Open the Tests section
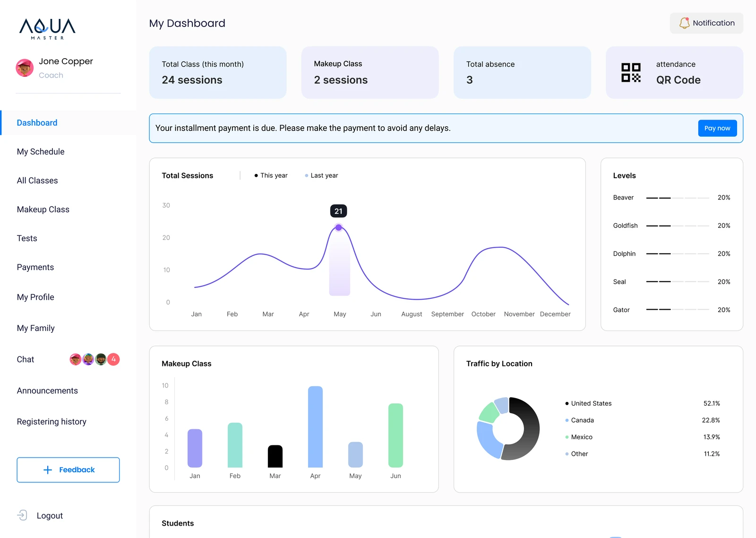756x538 pixels. tap(27, 238)
